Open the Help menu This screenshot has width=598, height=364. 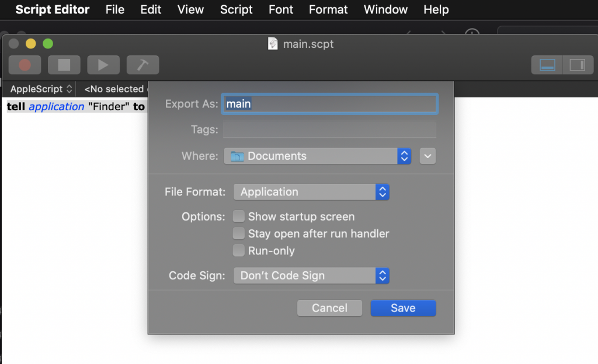coord(436,9)
